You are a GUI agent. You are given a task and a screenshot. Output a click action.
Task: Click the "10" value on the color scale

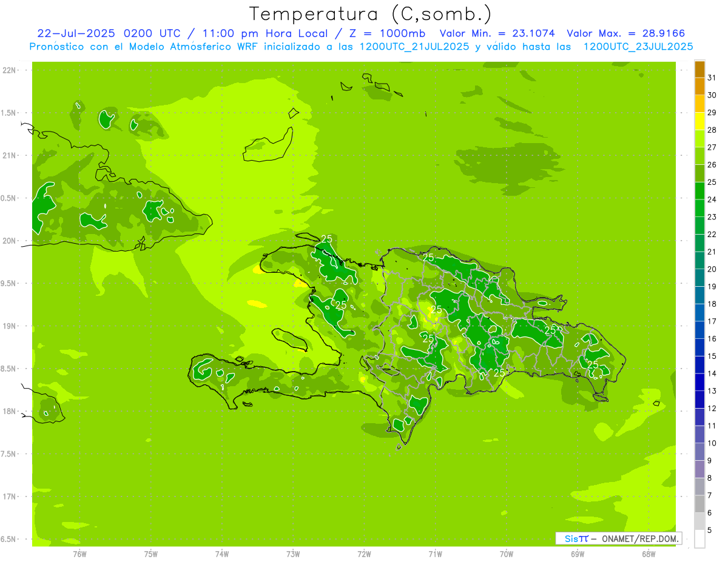click(x=712, y=443)
